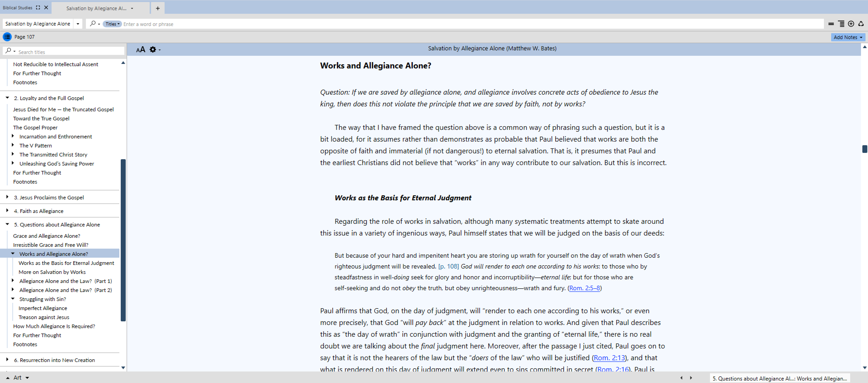
Task: Open Rom. 2:5–8 scripture link
Action: pos(585,288)
